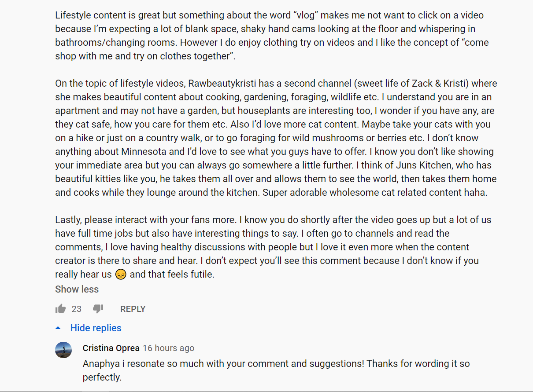Click the paragraph starting On the topic
533x392 pixels.
pyautogui.click(x=276, y=138)
